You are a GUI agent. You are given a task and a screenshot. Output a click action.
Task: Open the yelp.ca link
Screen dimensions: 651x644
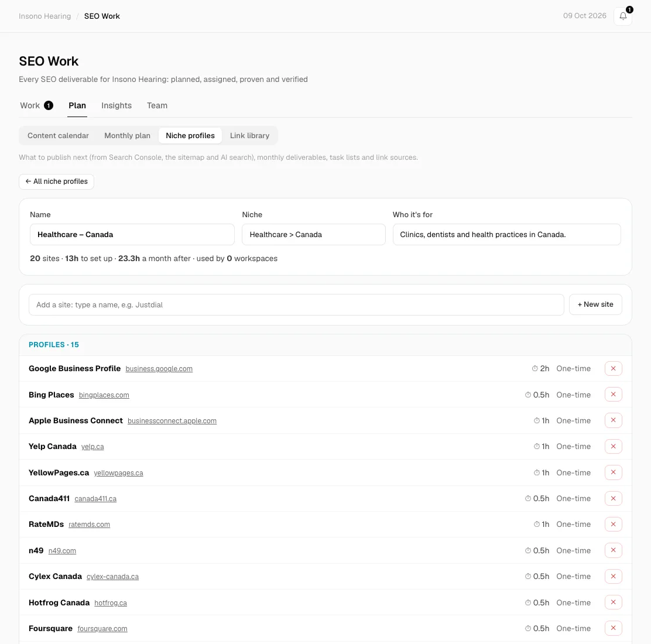pyautogui.click(x=92, y=447)
